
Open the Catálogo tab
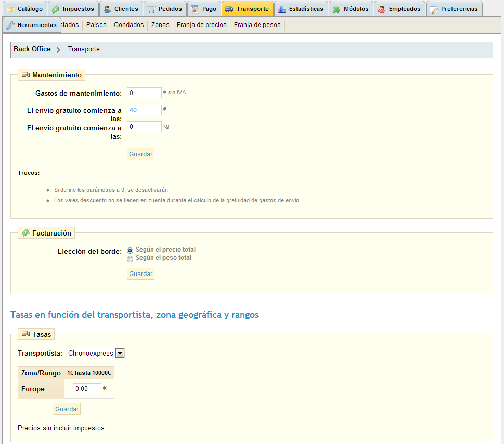[x=25, y=9]
